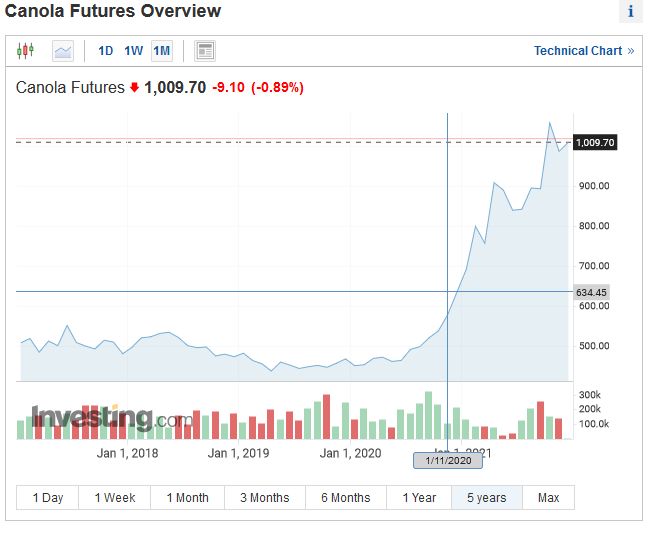
Task: Switch to candlestick chart type
Action: [25, 50]
